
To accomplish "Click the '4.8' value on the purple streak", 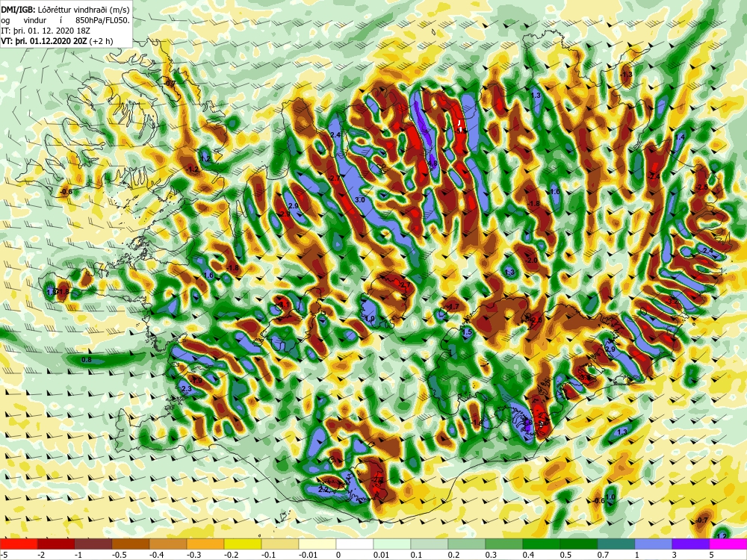I will (433, 164).
